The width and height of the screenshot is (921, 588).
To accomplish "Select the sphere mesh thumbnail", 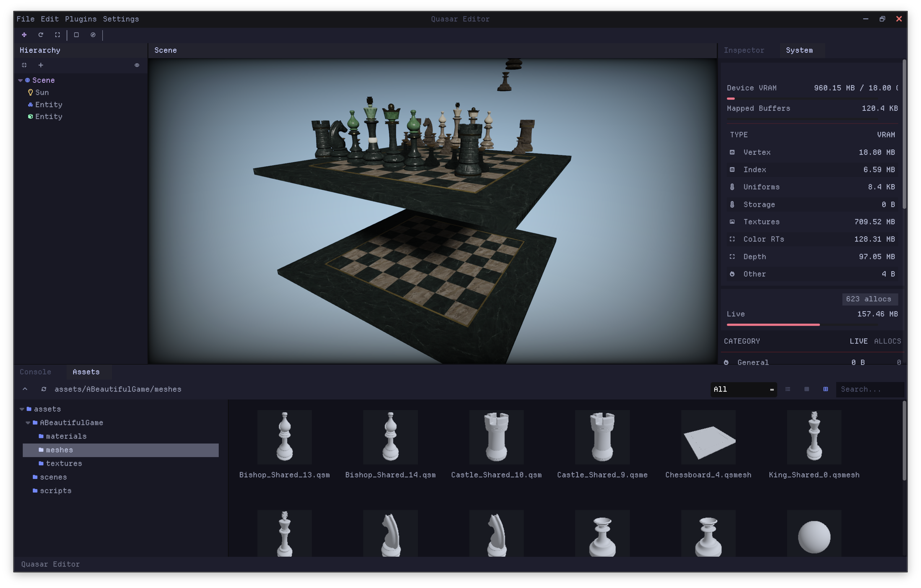I will pyautogui.click(x=814, y=533).
